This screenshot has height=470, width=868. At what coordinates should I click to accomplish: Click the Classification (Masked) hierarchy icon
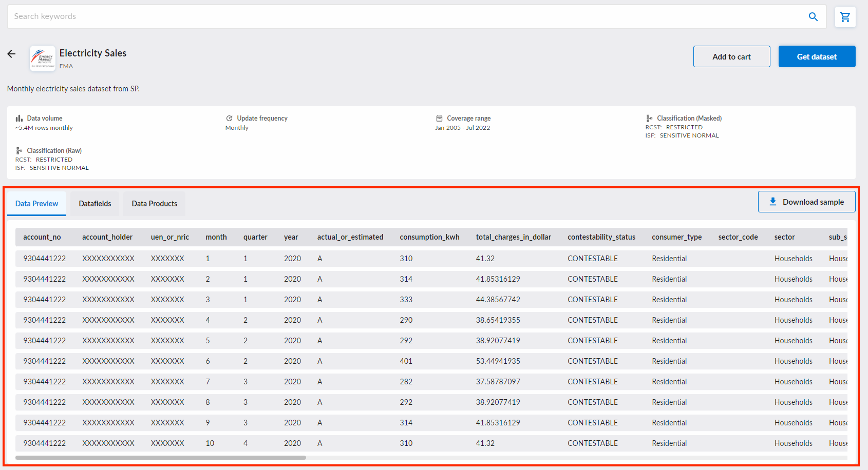point(649,118)
